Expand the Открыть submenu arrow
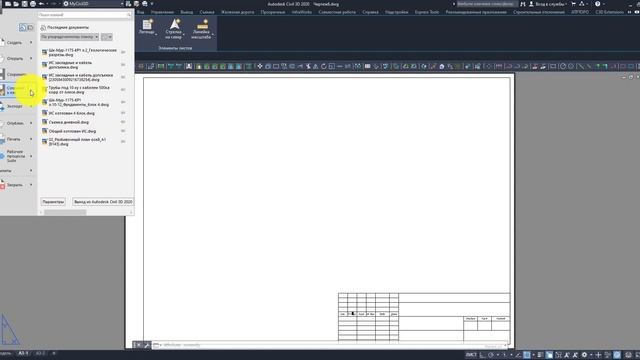640x360 pixels. pos(31,58)
